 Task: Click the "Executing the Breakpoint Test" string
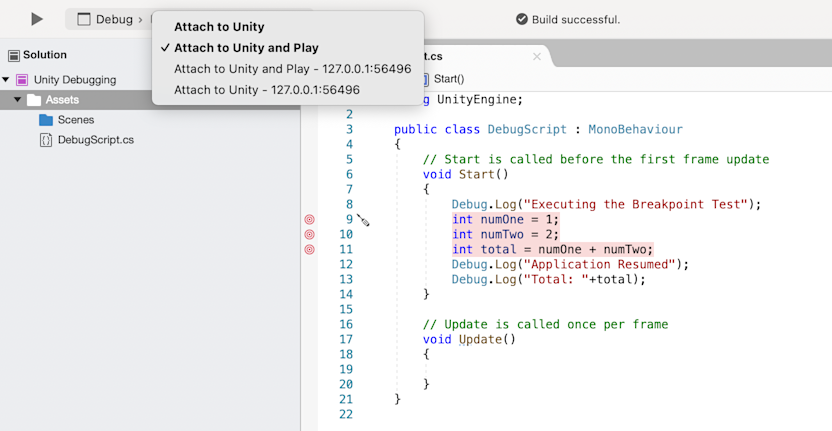coord(636,204)
